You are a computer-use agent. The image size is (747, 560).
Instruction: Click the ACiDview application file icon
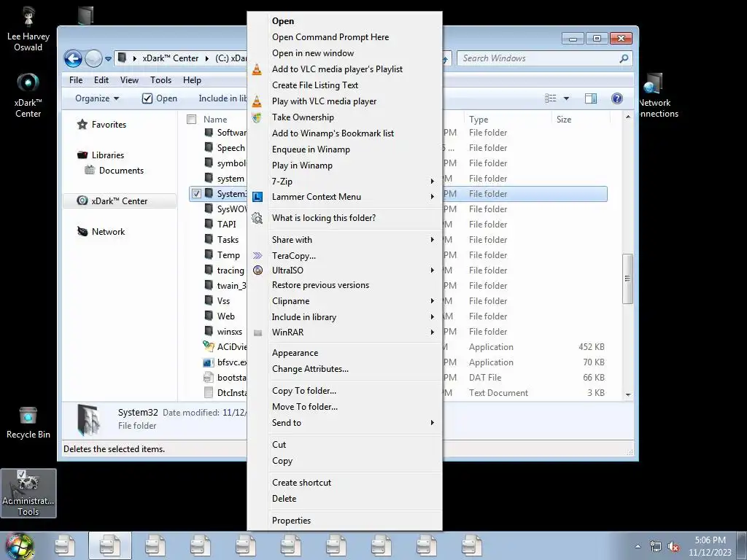point(208,346)
